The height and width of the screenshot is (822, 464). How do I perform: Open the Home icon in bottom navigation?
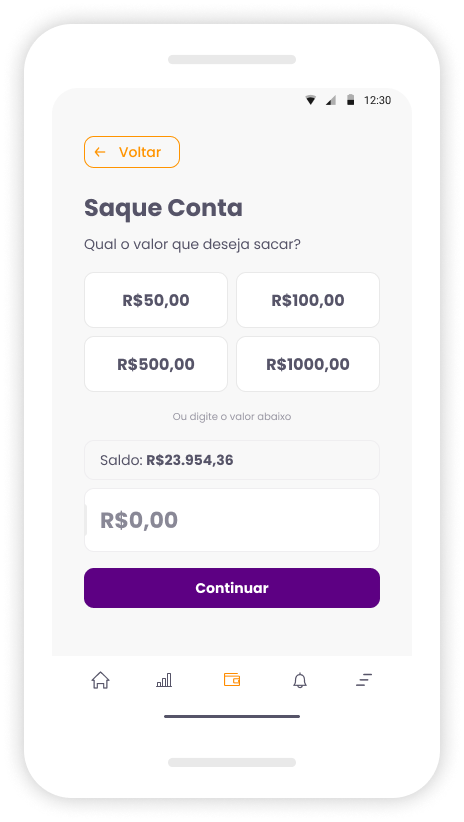100,680
